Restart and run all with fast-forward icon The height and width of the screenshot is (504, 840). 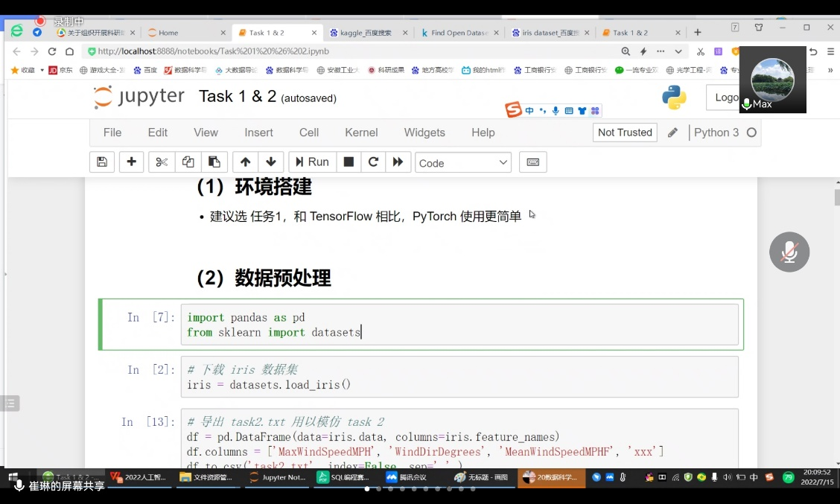pyautogui.click(x=398, y=162)
